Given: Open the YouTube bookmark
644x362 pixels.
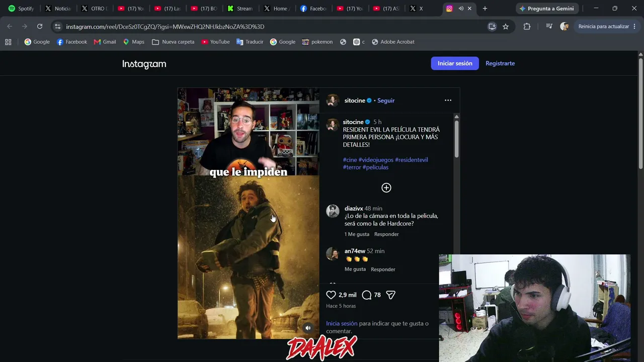Looking at the screenshot, I should coord(215,42).
